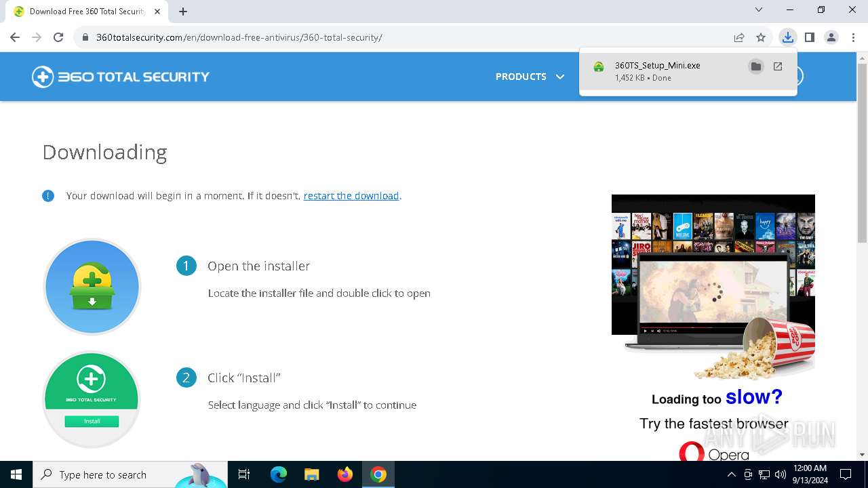Open the Windows Start menu
868x488 pixels.
coord(16,474)
